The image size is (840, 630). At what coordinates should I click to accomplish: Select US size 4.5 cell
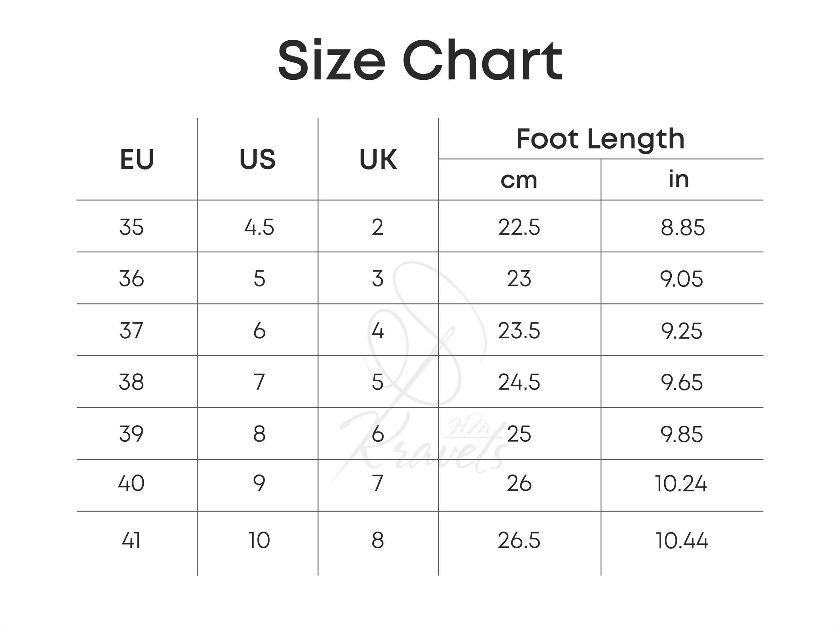[259, 227]
